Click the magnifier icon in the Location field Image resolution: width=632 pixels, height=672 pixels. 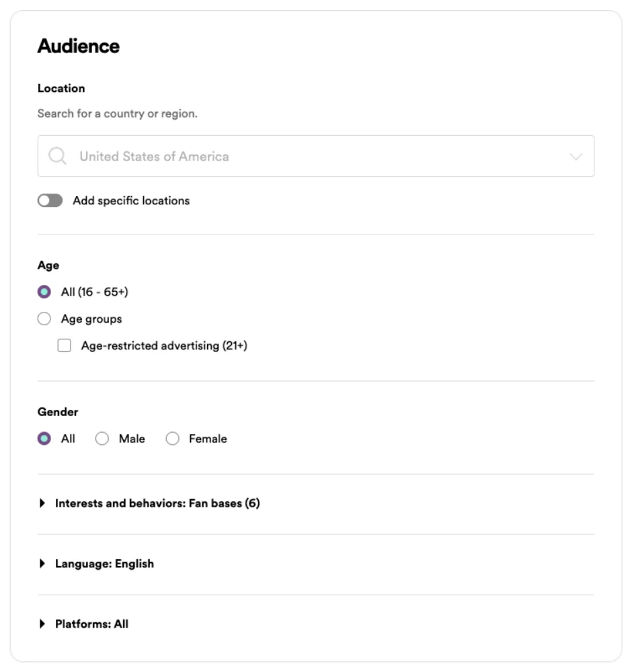point(58,157)
